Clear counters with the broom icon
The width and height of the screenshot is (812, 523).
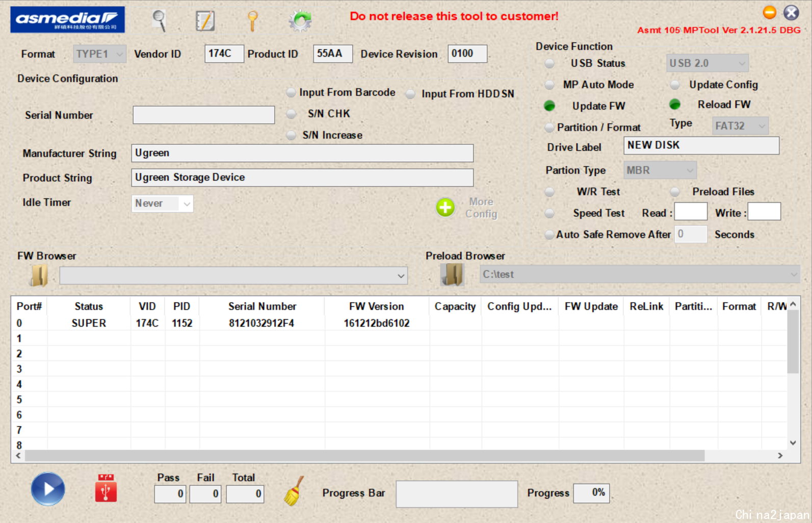click(294, 491)
